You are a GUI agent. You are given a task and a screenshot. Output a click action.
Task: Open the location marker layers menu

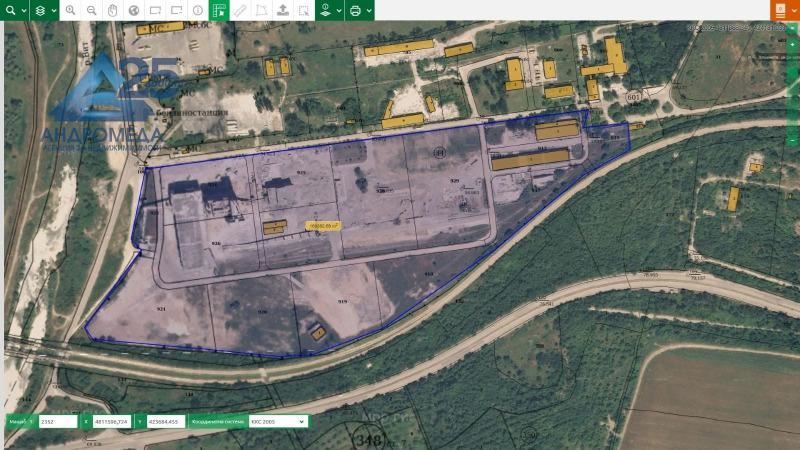coord(325,10)
